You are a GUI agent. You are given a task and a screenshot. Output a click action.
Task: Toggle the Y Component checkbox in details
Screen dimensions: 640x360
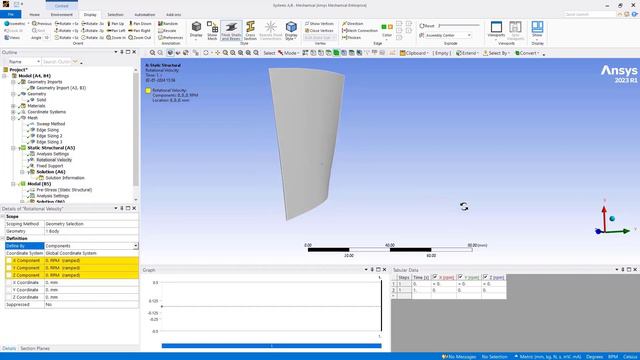pyautogui.click(x=9, y=268)
